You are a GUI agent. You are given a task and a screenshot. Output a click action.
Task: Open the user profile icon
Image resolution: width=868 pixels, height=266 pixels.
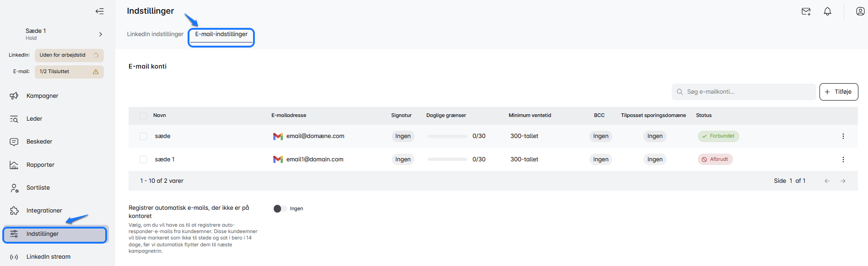click(860, 11)
